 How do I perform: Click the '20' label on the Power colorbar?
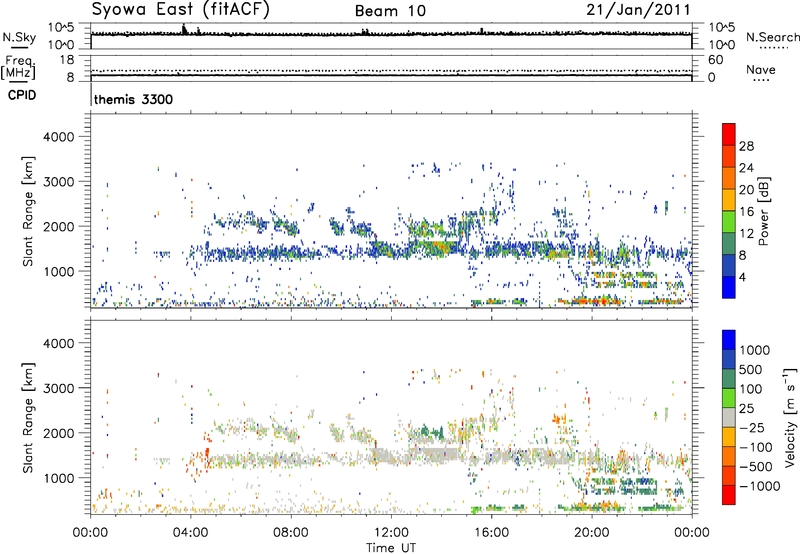coord(746,190)
